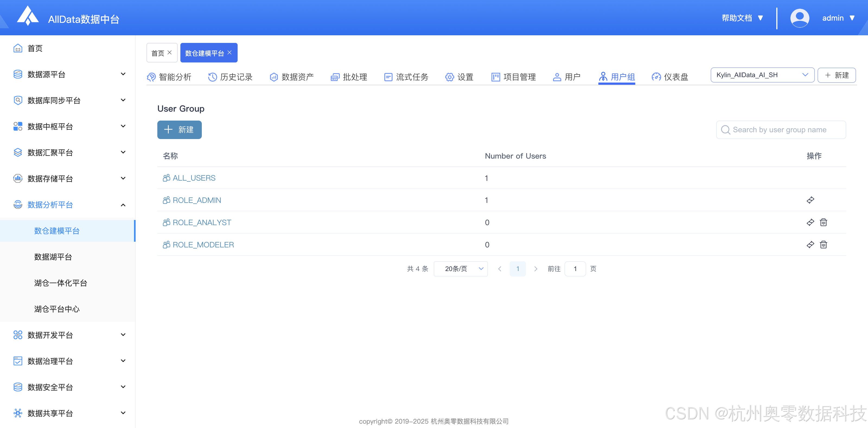Switch to the 用户 tab
The height and width of the screenshot is (428, 868).
(567, 77)
